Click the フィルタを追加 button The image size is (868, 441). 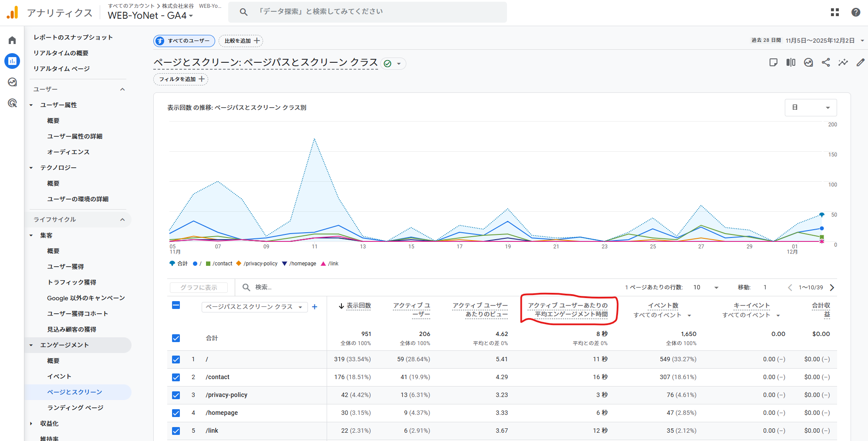181,79
